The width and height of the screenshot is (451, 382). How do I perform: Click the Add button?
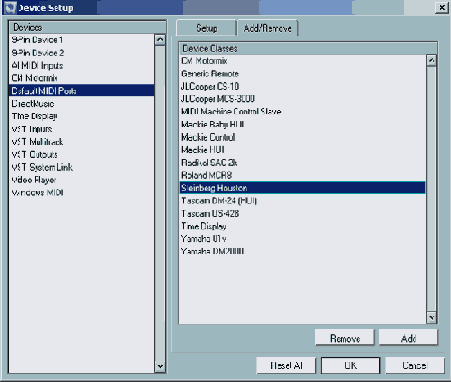[x=408, y=338]
